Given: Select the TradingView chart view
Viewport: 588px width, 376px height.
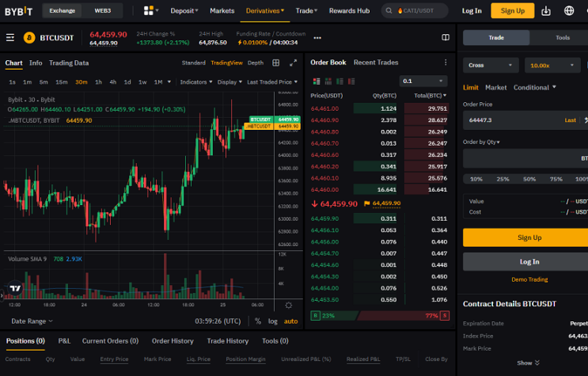Looking at the screenshot, I should [226, 63].
